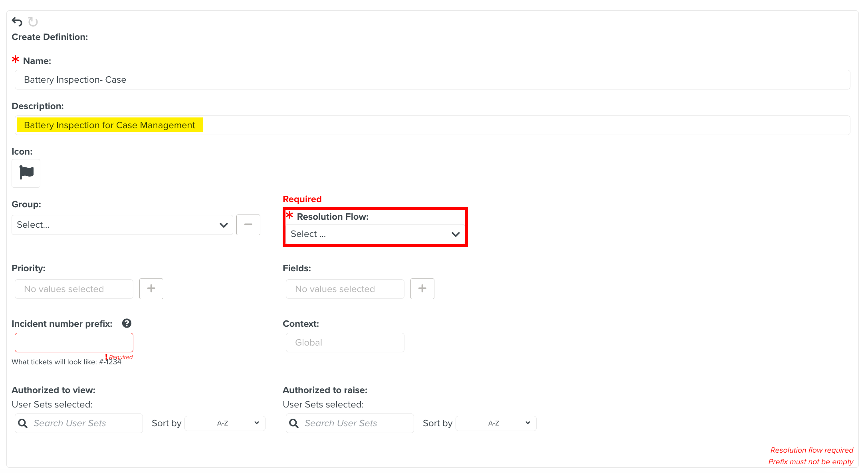Open the flag icon picker
This screenshot has height=473, width=868.
click(x=26, y=173)
